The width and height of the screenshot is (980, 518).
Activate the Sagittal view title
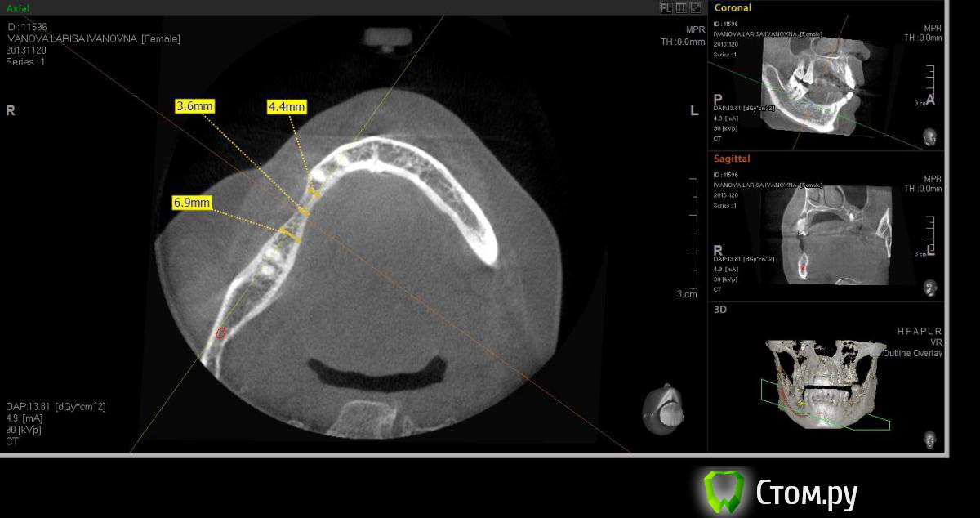click(732, 159)
